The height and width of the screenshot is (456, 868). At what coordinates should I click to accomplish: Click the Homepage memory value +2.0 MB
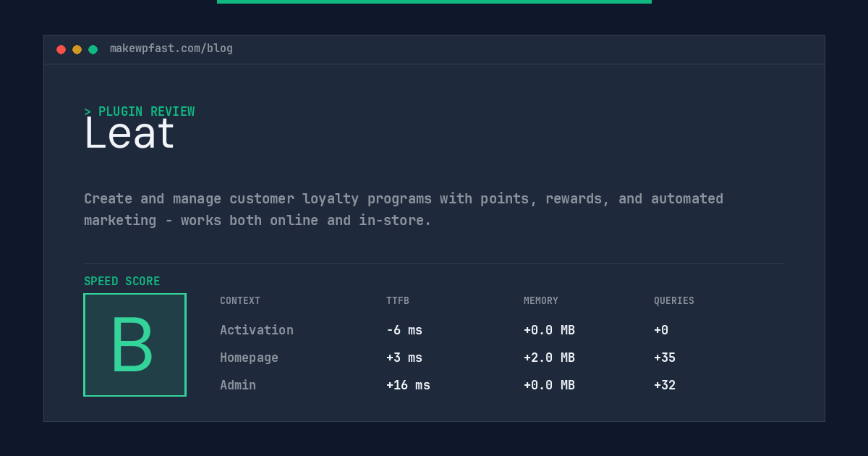pyautogui.click(x=549, y=358)
